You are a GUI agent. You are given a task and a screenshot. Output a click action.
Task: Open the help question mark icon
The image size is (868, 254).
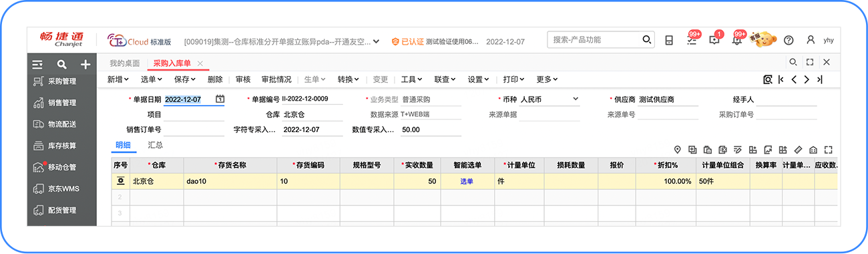click(789, 40)
